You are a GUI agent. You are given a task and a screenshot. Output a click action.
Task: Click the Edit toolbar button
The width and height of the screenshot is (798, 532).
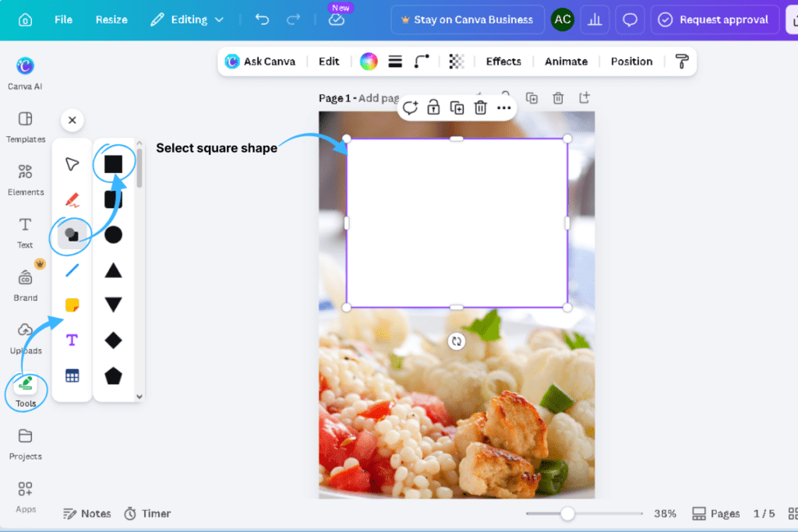tap(329, 62)
